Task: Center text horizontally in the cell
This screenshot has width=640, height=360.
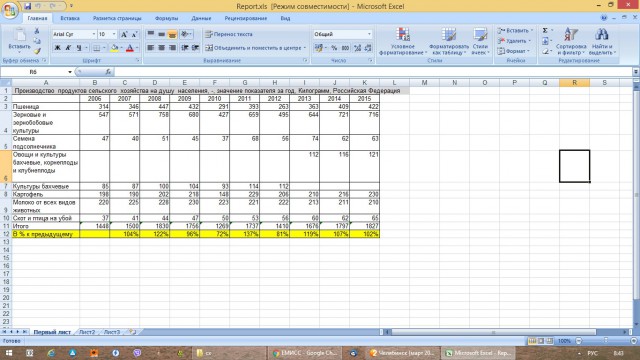Action: [x=162, y=48]
